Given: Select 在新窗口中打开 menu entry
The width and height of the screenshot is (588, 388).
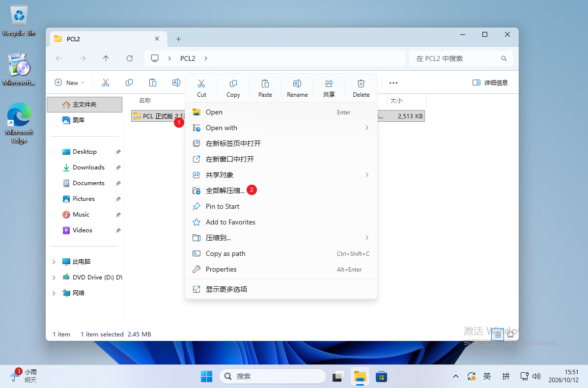Looking at the screenshot, I should 281,159.
